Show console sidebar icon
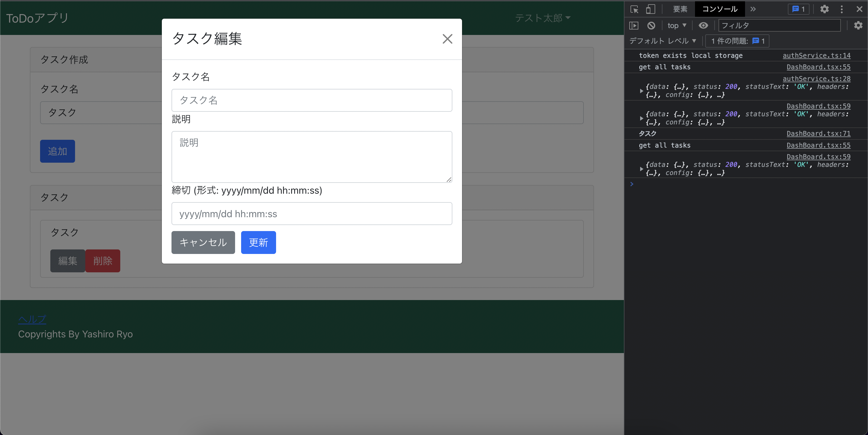 [x=634, y=26]
